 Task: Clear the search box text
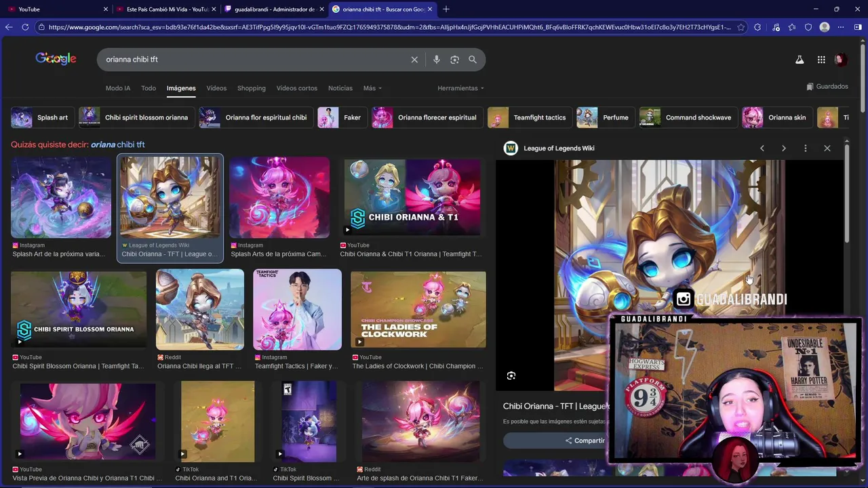click(414, 60)
